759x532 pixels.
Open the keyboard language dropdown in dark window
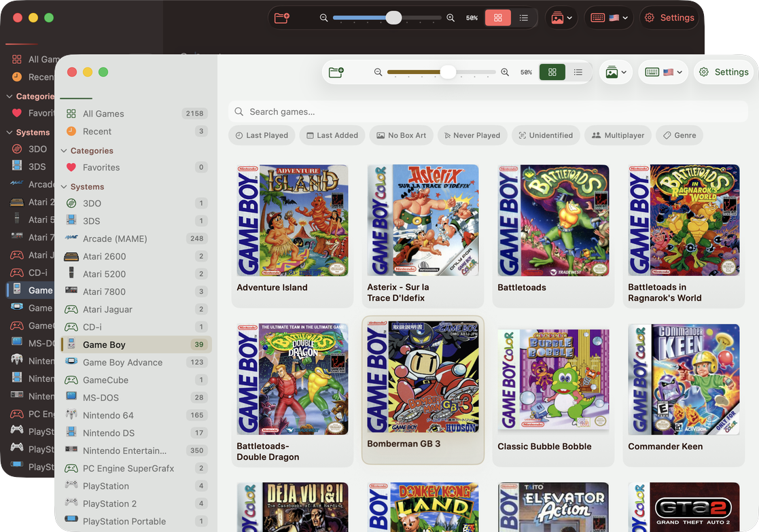(x=609, y=18)
